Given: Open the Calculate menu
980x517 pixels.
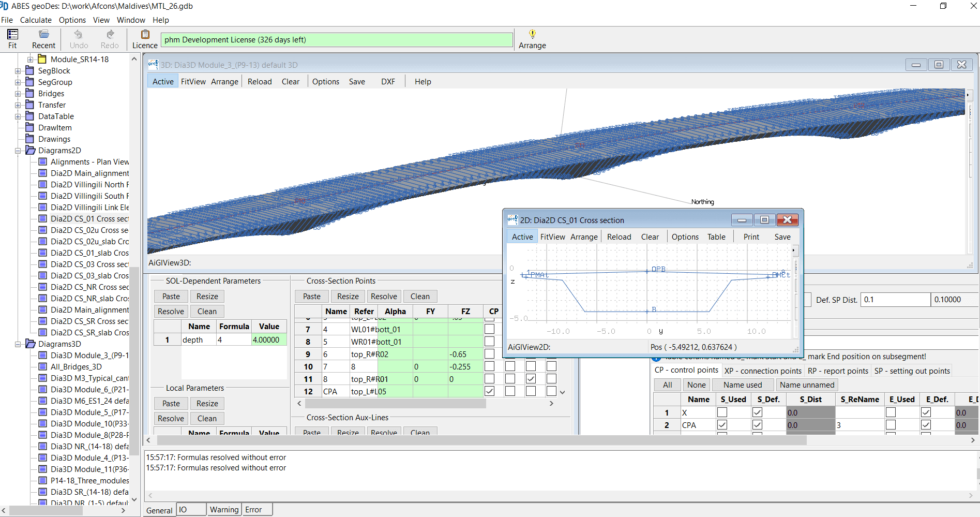Looking at the screenshot, I should pyautogui.click(x=36, y=20).
